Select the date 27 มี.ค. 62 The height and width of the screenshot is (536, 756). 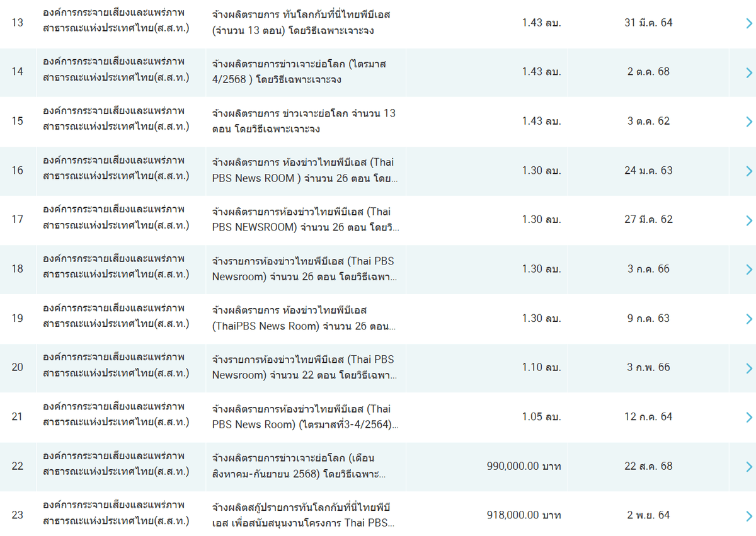[648, 219]
